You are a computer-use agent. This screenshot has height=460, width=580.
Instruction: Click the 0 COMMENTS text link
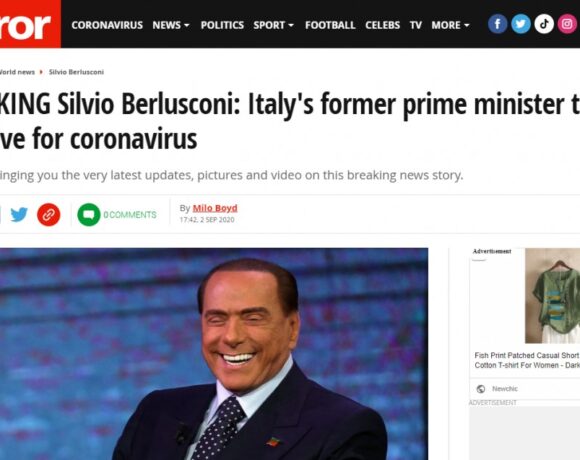(x=130, y=215)
